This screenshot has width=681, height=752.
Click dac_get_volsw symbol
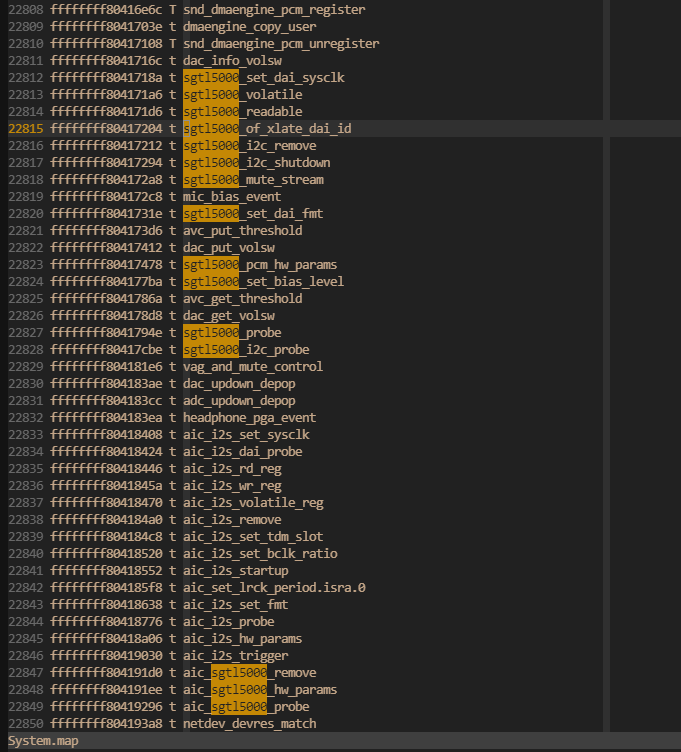[x=229, y=316]
